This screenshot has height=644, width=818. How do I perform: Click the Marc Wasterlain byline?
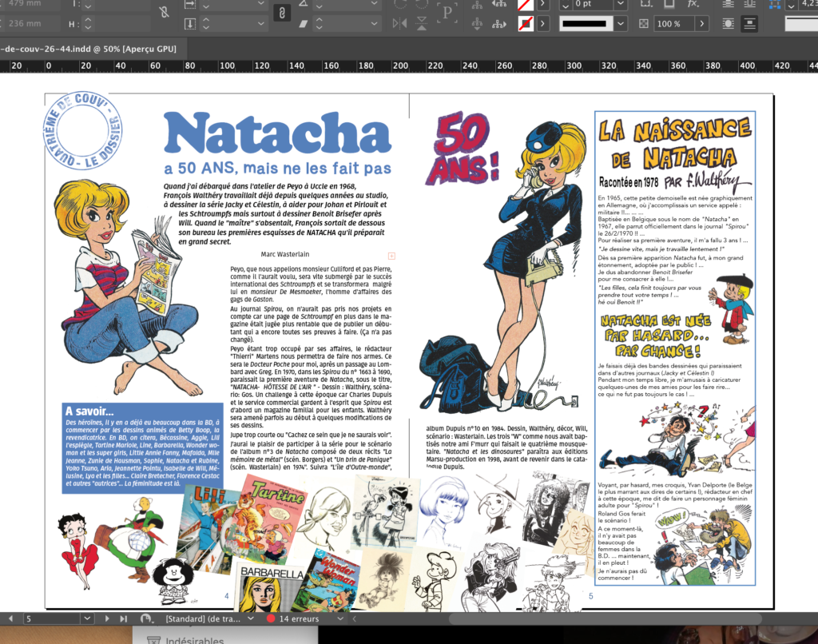coord(285,254)
